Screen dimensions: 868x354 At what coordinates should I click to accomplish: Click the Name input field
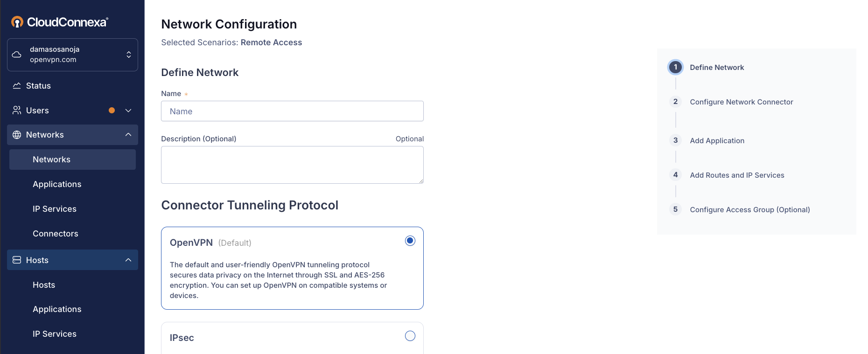pyautogui.click(x=292, y=111)
